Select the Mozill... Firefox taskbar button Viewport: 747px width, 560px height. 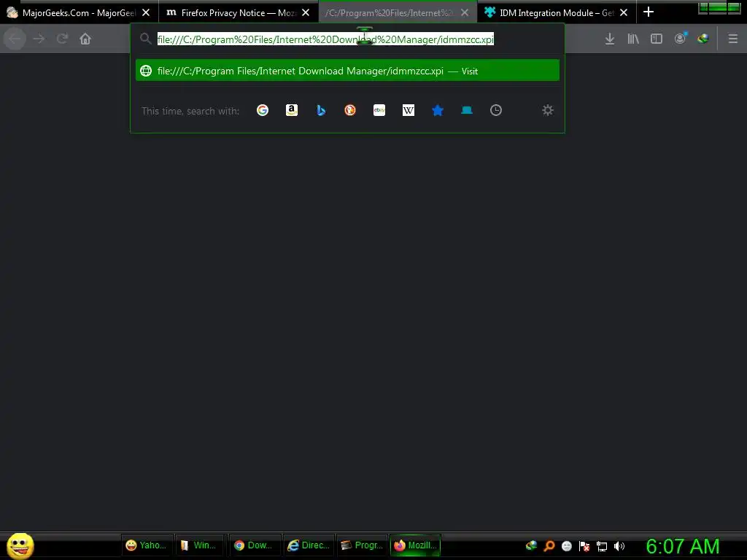click(415, 545)
